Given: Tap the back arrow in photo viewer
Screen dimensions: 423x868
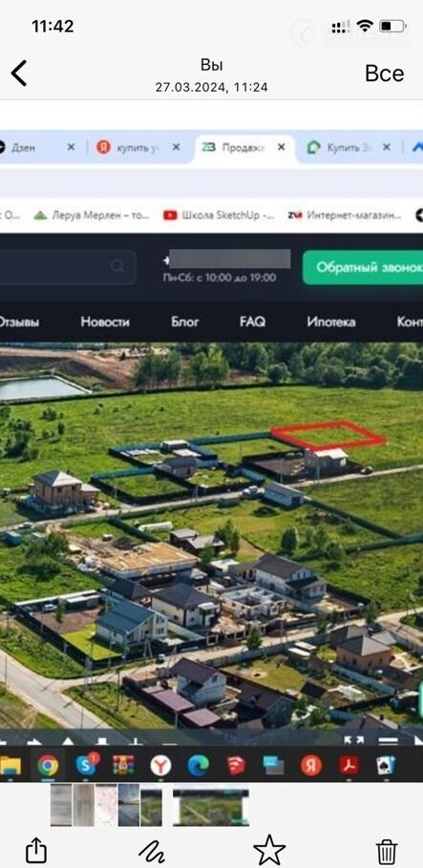Looking at the screenshot, I should point(19,73).
